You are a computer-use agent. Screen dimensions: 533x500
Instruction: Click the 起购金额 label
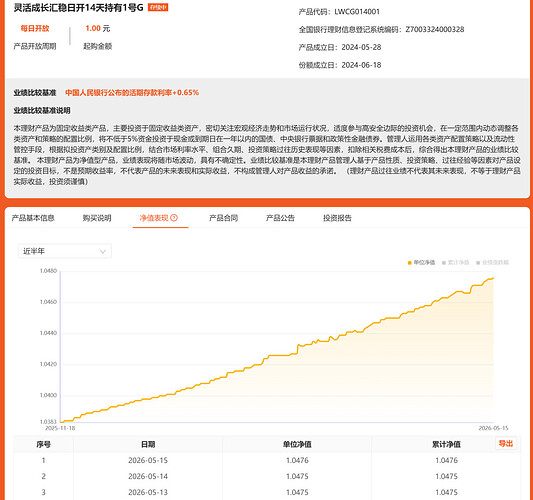98,46
